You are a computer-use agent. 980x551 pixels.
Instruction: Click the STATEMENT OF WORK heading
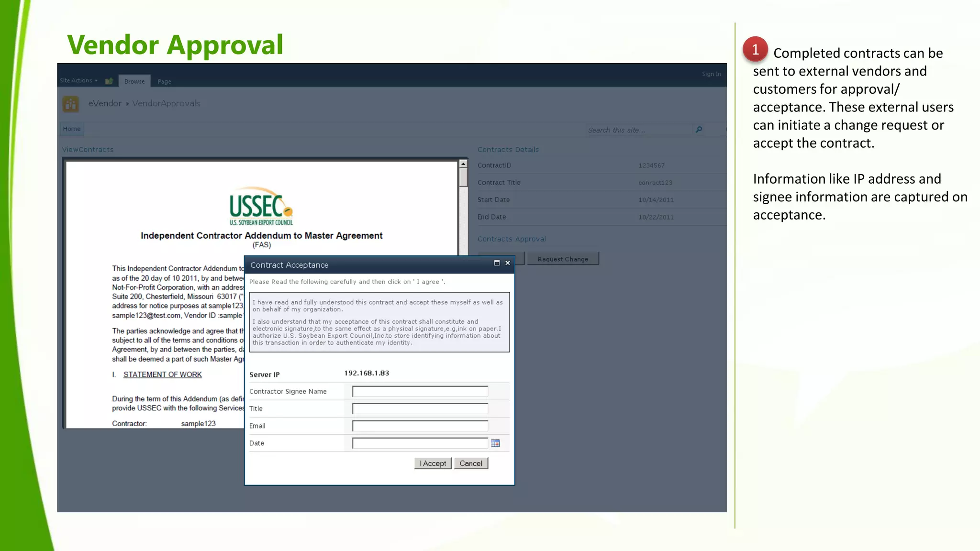pos(163,375)
